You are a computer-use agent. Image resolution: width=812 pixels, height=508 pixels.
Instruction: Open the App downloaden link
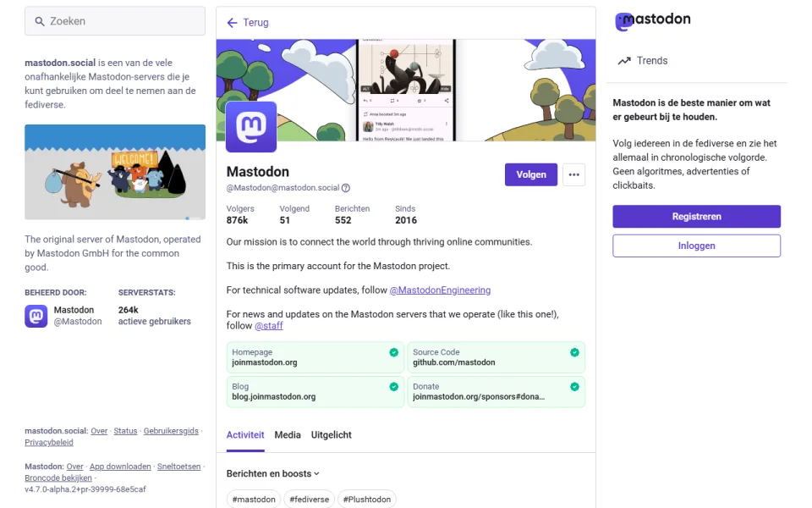point(120,467)
